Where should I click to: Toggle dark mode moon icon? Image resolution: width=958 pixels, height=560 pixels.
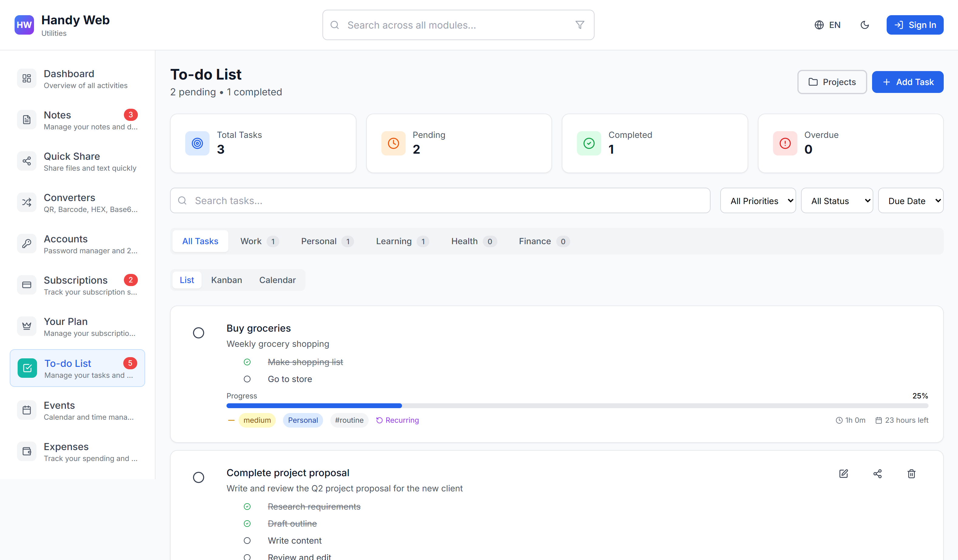[x=864, y=25]
